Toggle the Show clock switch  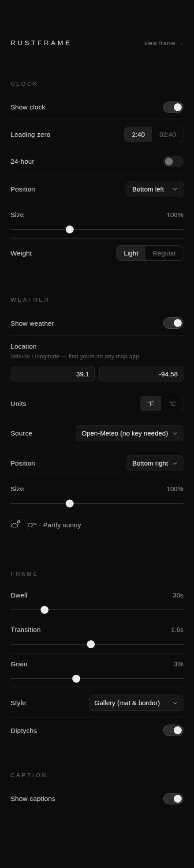click(x=173, y=107)
